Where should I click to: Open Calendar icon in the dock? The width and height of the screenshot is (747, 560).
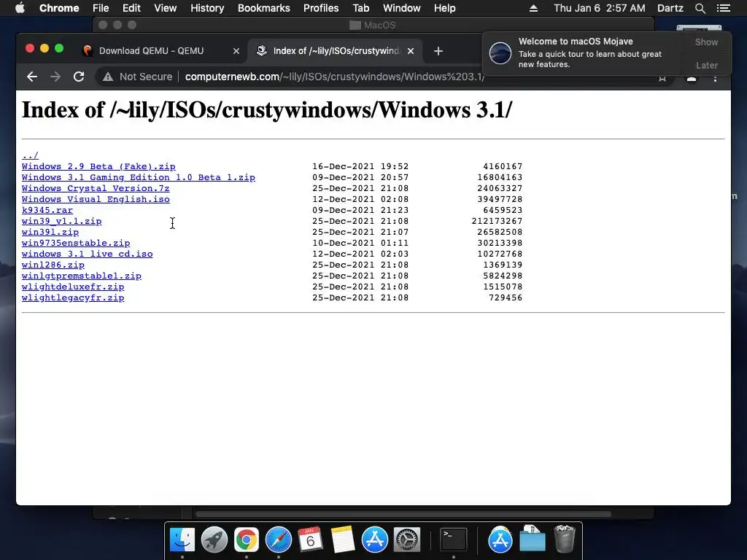pyautogui.click(x=310, y=540)
